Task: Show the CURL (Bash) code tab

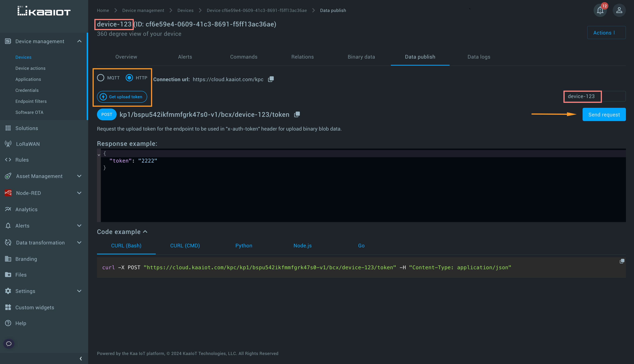Action: tap(126, 246)
